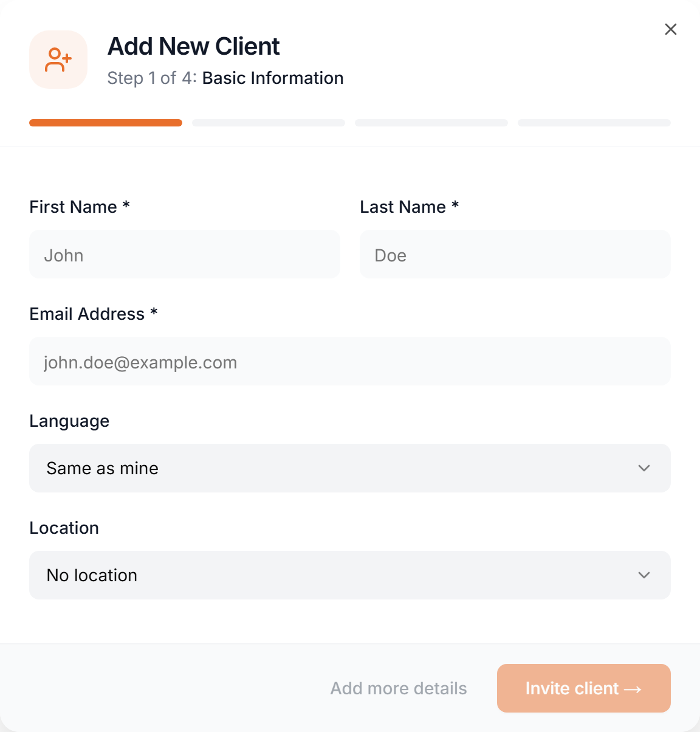Click the Last Name * label

[x=410, y=207]
